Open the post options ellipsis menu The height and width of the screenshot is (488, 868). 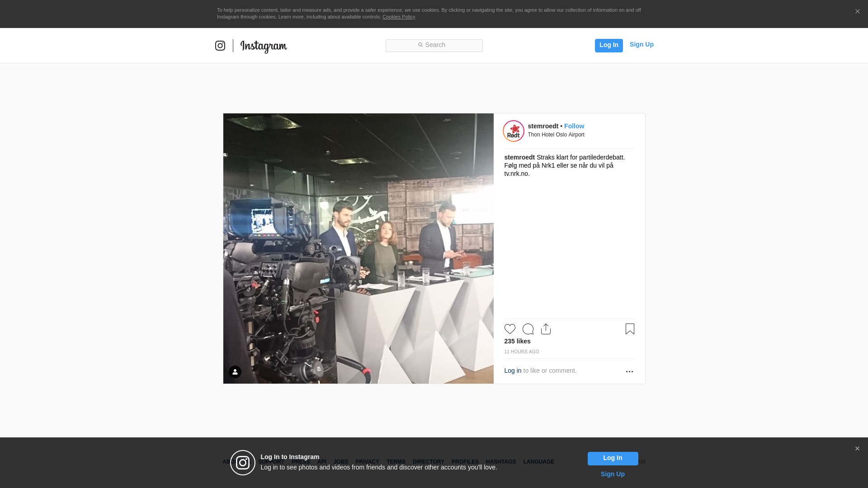(629, 371)
